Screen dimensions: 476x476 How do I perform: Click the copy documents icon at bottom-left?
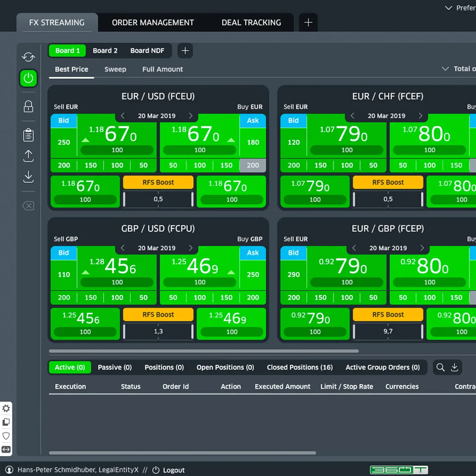point(6,422)
